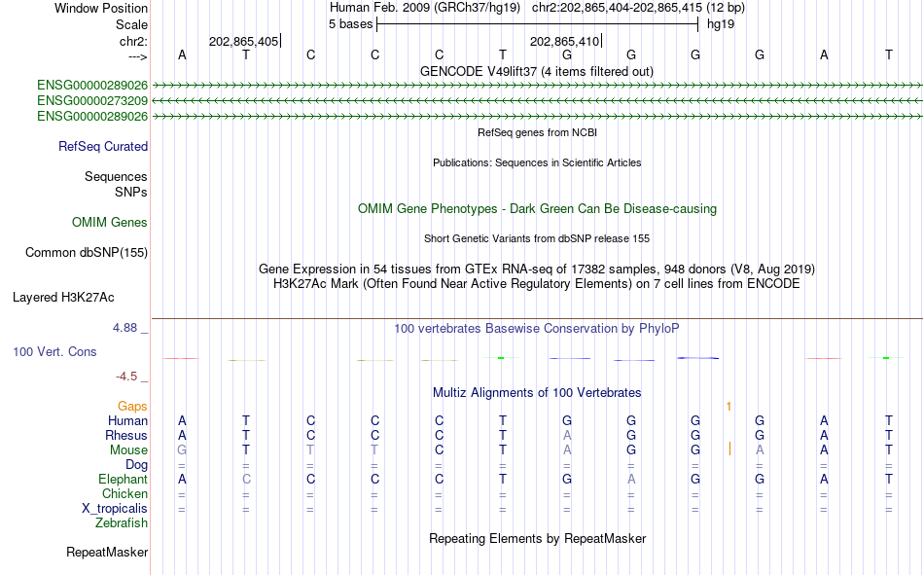Click the light-colored A in the Rhesus row

coord(567,435)
